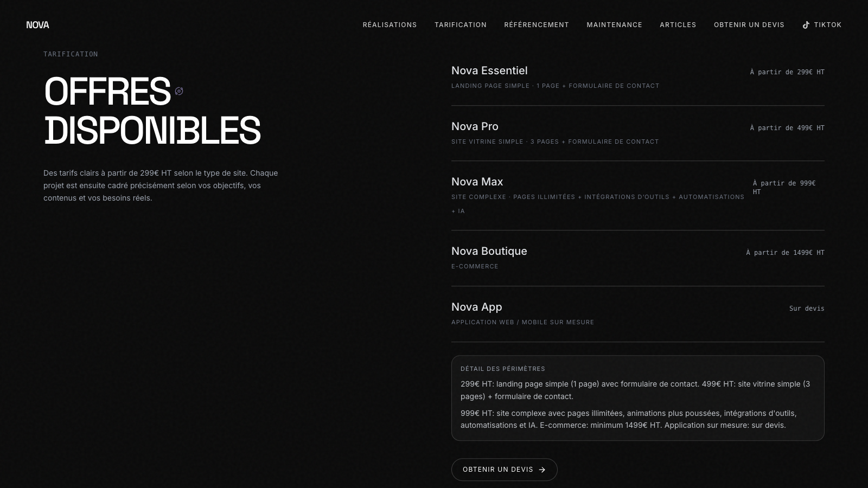Open the TikTok text link
Screen dimensions: 868x488
[x=827, y=25]
